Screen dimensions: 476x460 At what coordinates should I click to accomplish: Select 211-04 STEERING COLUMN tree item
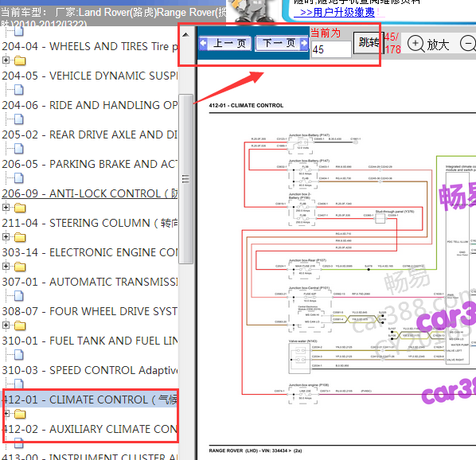tap(90, 223)
